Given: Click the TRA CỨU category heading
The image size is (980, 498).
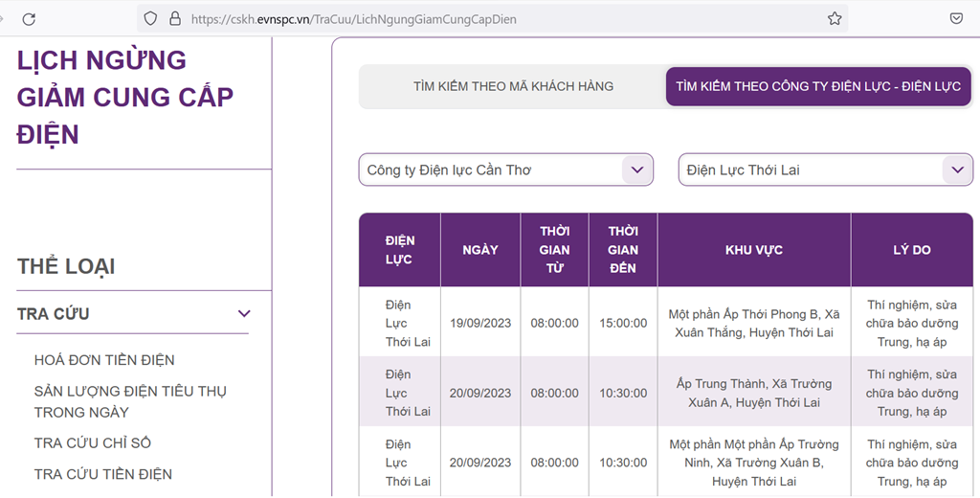Looking at the screenshot, I should click(54, 313).
